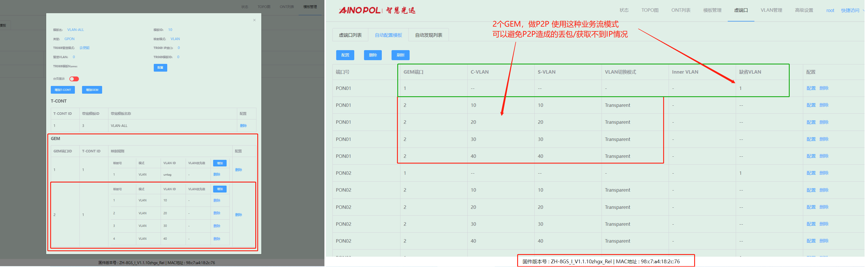Click 增加 in GEM port 1 mapping header

pyautogui.click(x=220, y=163)
